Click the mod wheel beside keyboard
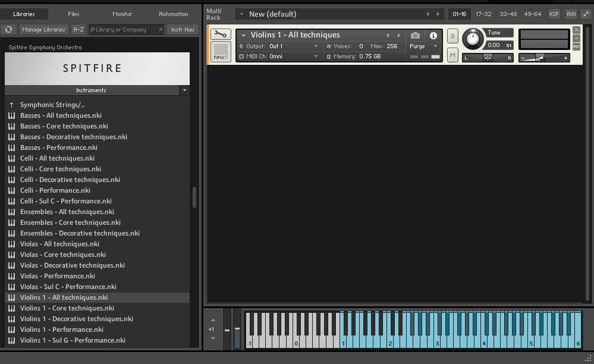Screen dimensions: 594x364 click(x=237, y=329)
